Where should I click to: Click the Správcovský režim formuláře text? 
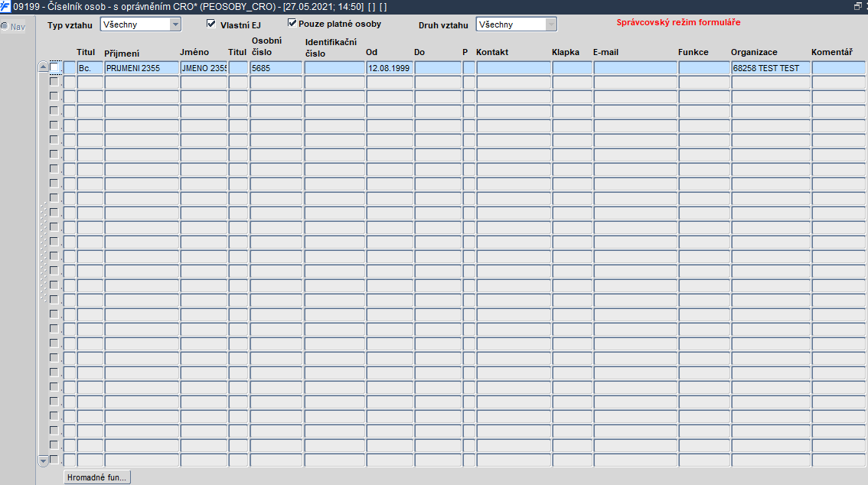[x=678, y=22]
